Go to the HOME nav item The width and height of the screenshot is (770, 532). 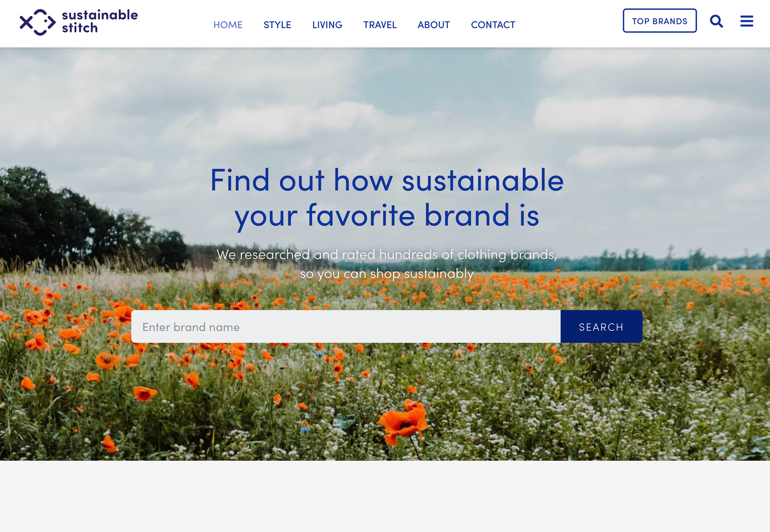pos(228,25)
